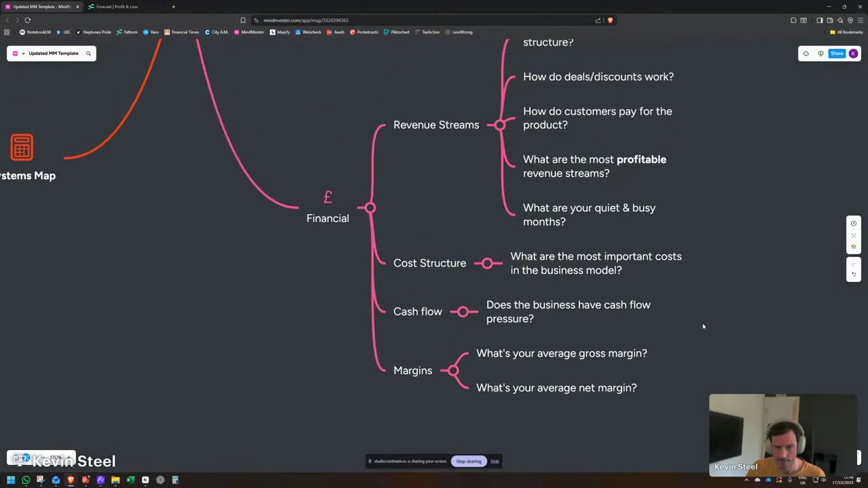
Task: Open Piktochart bookmark
Action: pyautogui.click(x=397, y=32)
